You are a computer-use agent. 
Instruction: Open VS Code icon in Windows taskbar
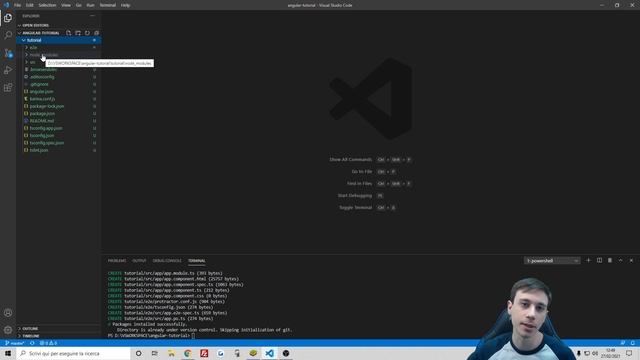pyautogui.click(x=269, y=353)
